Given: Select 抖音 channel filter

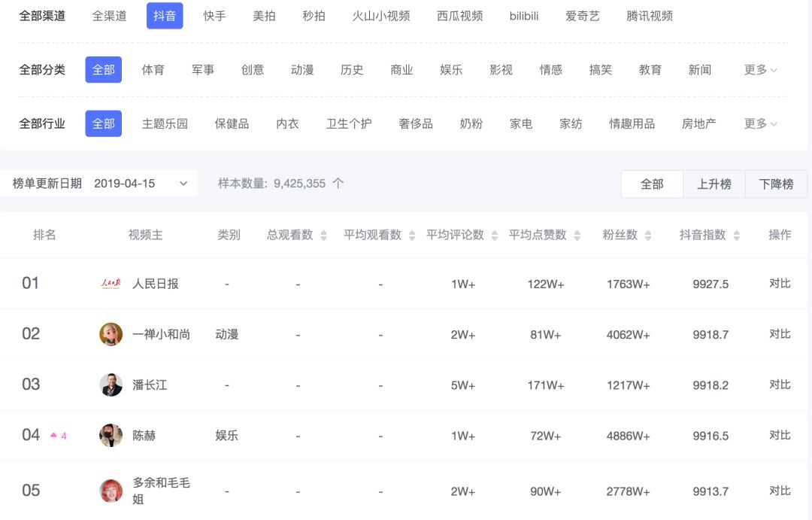Looking at the screenshot, I should pyautogui.click(x=165, y=16).
